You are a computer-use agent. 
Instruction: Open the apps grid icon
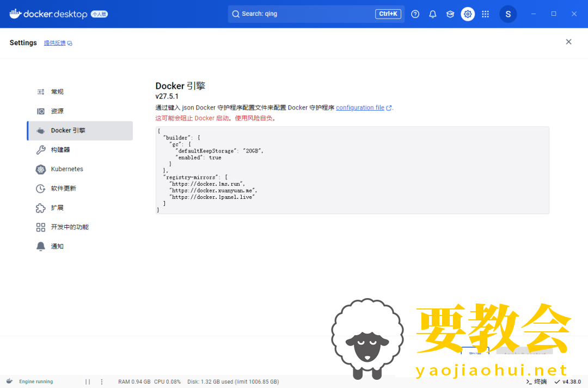click(485, 14)
